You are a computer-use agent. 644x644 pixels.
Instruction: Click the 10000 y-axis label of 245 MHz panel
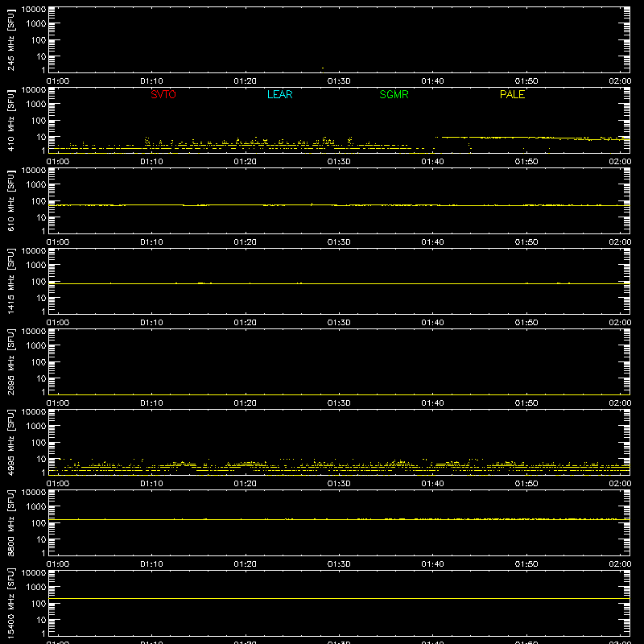(x=34, y=10)
